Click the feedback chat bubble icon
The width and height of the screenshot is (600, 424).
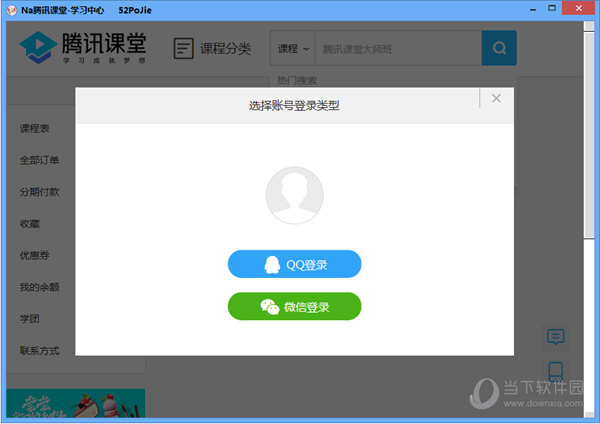coord(556,337)
